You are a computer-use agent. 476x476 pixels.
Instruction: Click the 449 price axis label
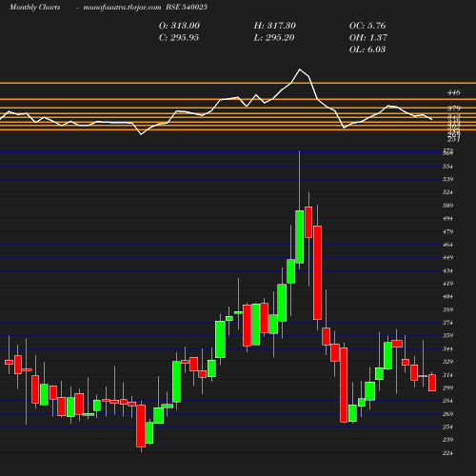pos(447,258)
